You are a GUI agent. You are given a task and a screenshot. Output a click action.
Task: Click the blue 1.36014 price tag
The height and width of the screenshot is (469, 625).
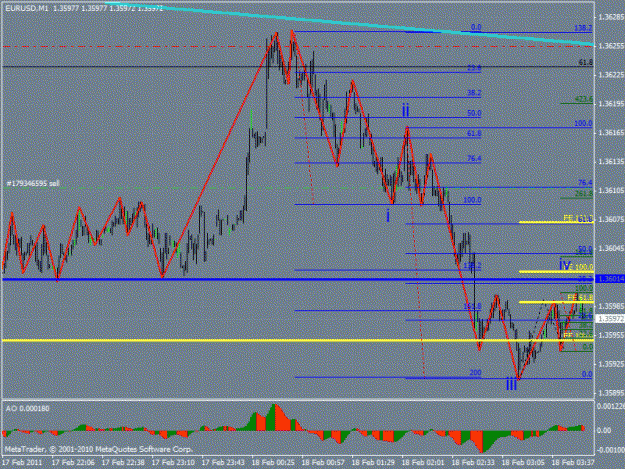coord(610,279)
